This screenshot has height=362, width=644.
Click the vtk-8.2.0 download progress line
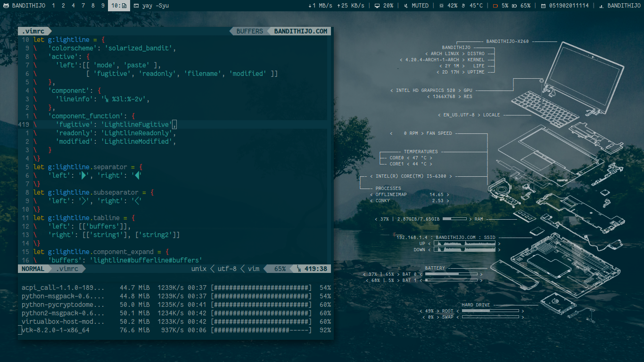pyautogui.click(x=175, y=330)
